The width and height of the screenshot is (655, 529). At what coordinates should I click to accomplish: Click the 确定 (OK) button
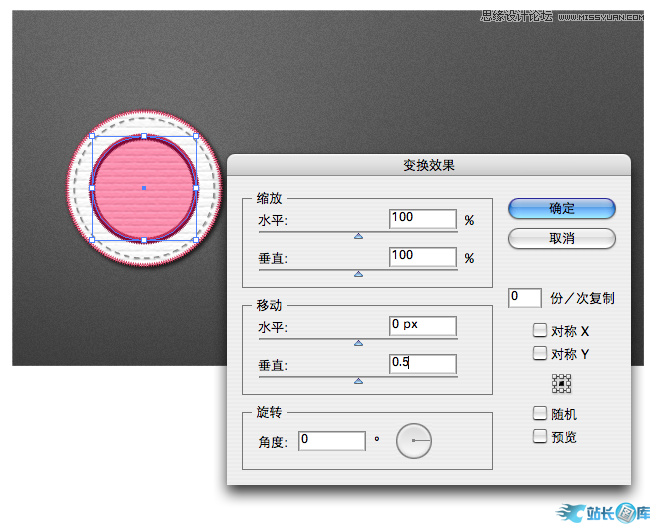(561, 208)
